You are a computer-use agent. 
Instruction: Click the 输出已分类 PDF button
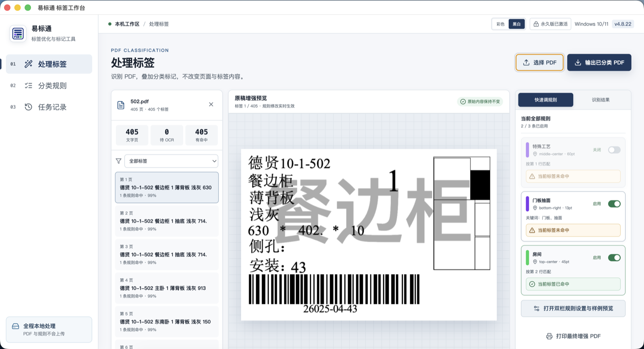pos(599,62)
